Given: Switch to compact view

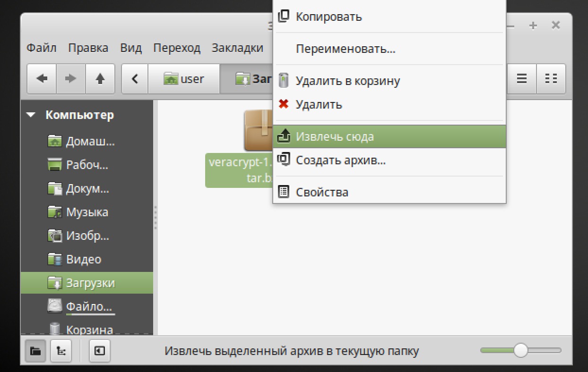Looking at the screenshot, I should pos(551,79).
